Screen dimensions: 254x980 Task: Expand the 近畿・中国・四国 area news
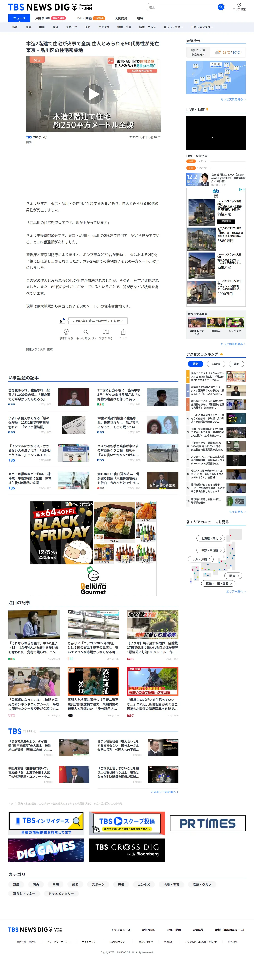[x=219, y=583]
